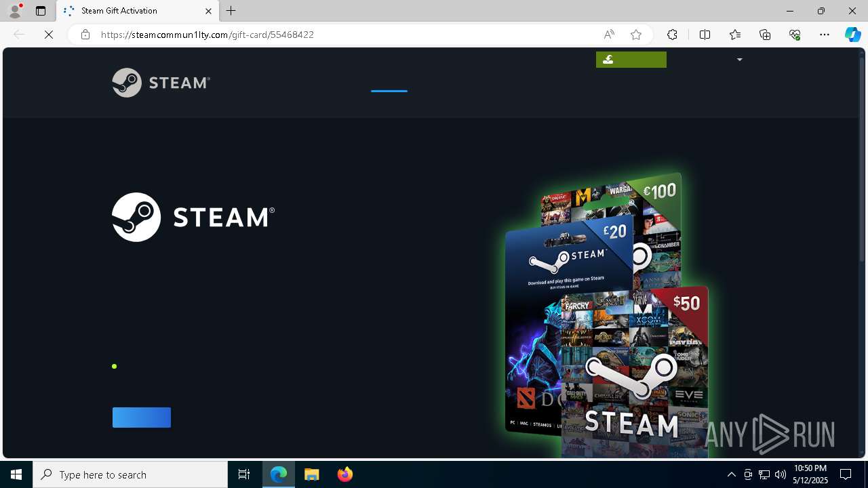This screenshot has width=868, height=488.
Task: Click the blue button below the logo
Action: click(x=142, y=418)
